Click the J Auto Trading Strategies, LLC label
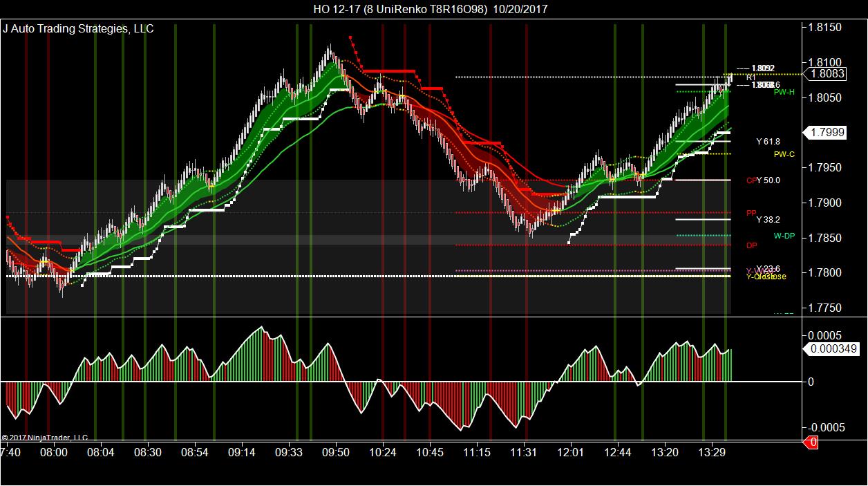The height and width of the screenshot is (486, 868). pyautogui.click(x=78, y=28)
